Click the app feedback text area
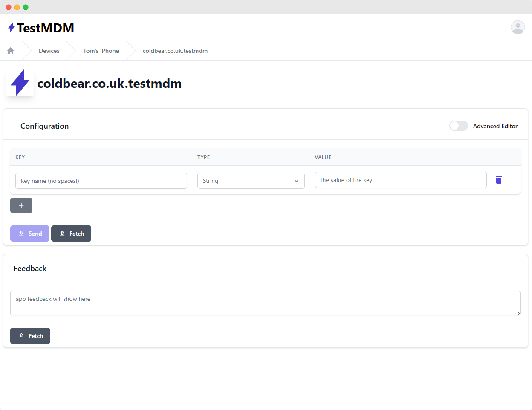Viewport: 532px width, 410px height. coord(266,303)
